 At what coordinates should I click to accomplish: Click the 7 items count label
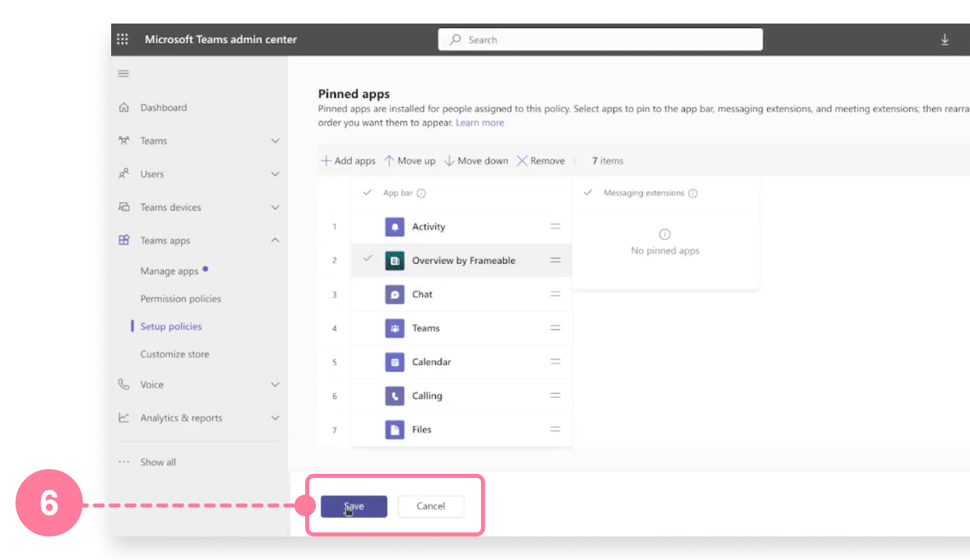pos(608,161)
